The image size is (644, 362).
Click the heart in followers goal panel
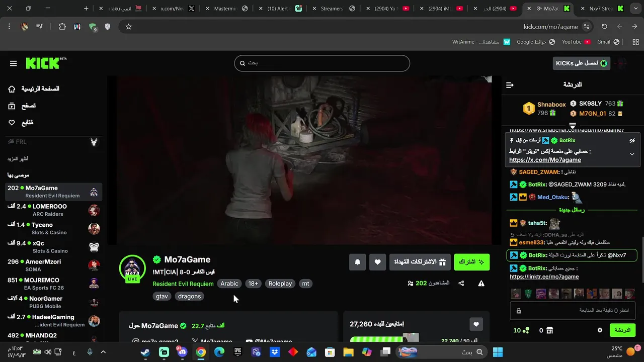476,324
